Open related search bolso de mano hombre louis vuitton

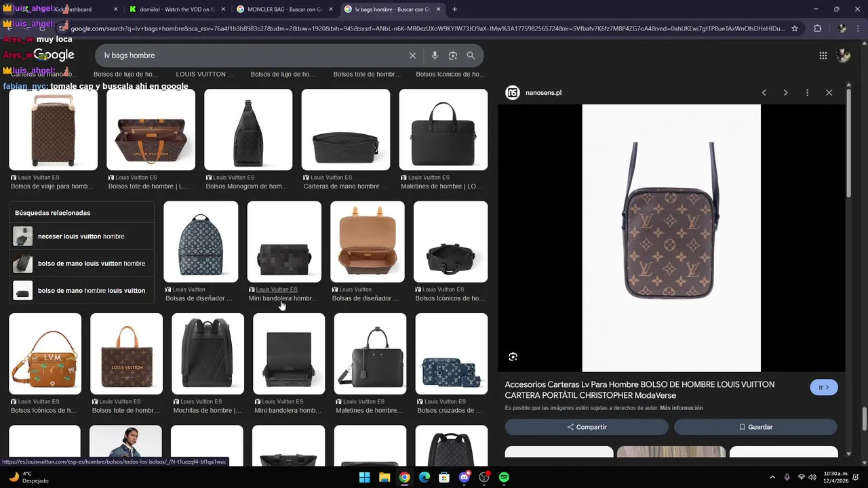click(81, 291)
